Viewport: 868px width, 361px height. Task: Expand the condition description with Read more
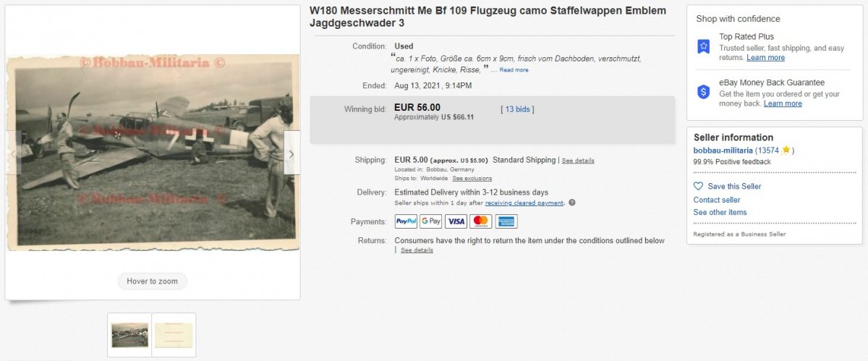coord(514,70)
